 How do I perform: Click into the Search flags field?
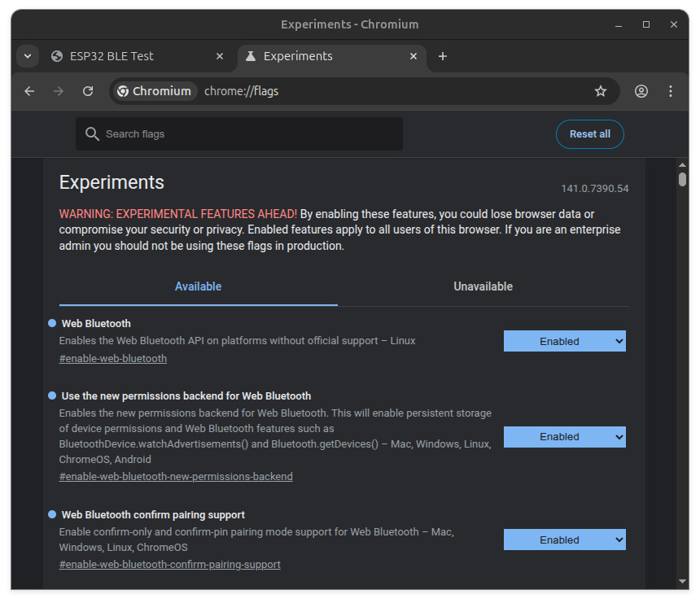coord(244,134)
